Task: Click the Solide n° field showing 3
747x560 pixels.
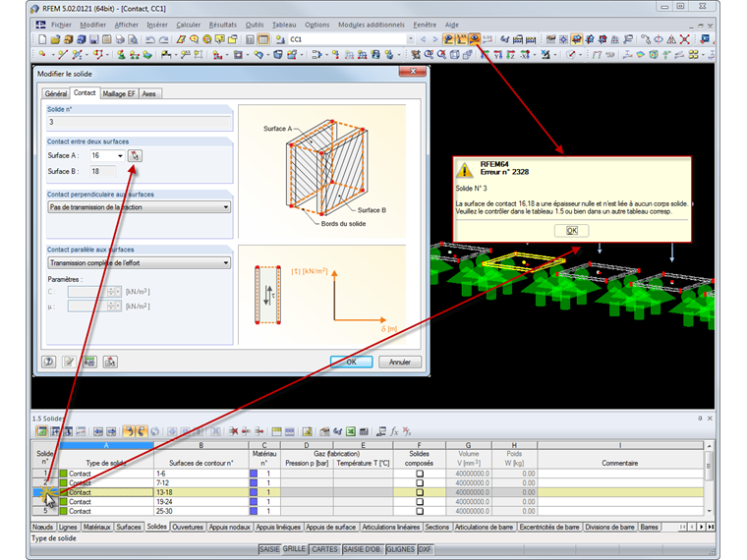Action: click(x=140, y=123)
